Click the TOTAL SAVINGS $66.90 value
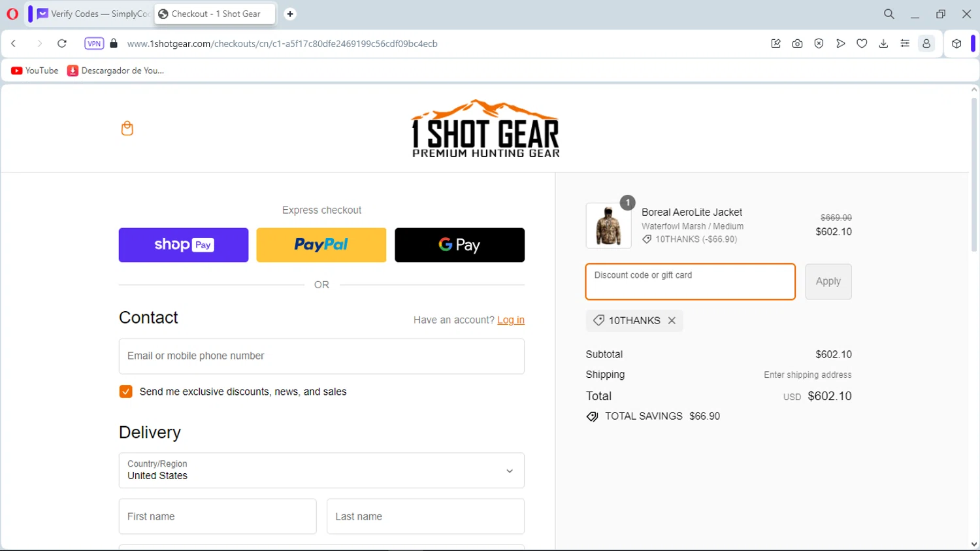The width and height of the screenshot is (980, 551). pos(705,416)
